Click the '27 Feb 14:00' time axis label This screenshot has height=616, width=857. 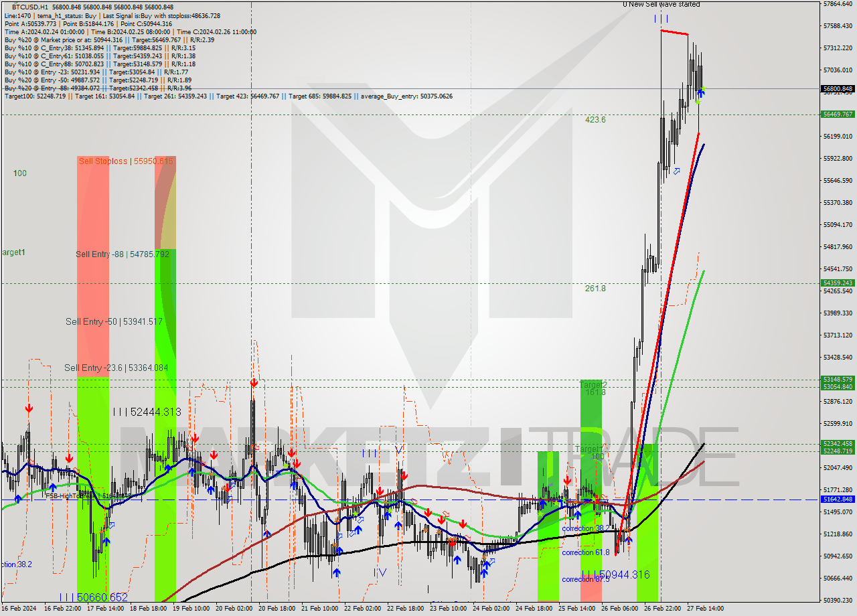(x=705, y=609)
